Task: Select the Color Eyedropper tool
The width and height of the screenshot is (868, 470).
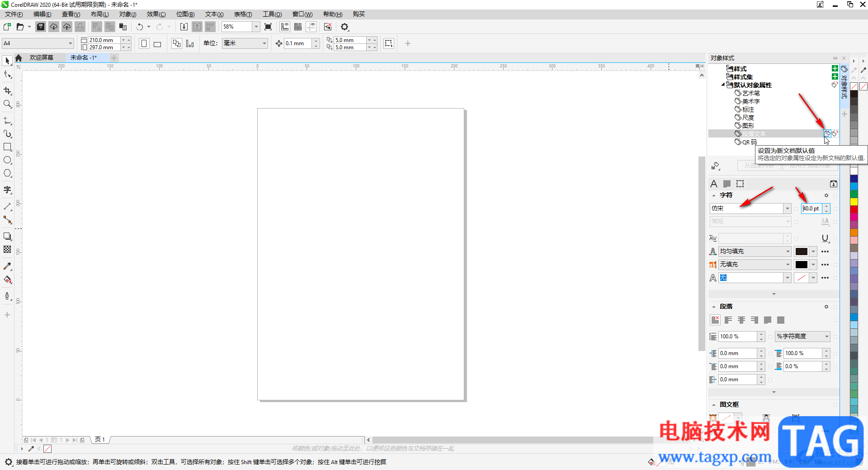Action: (x=7, y=266)
